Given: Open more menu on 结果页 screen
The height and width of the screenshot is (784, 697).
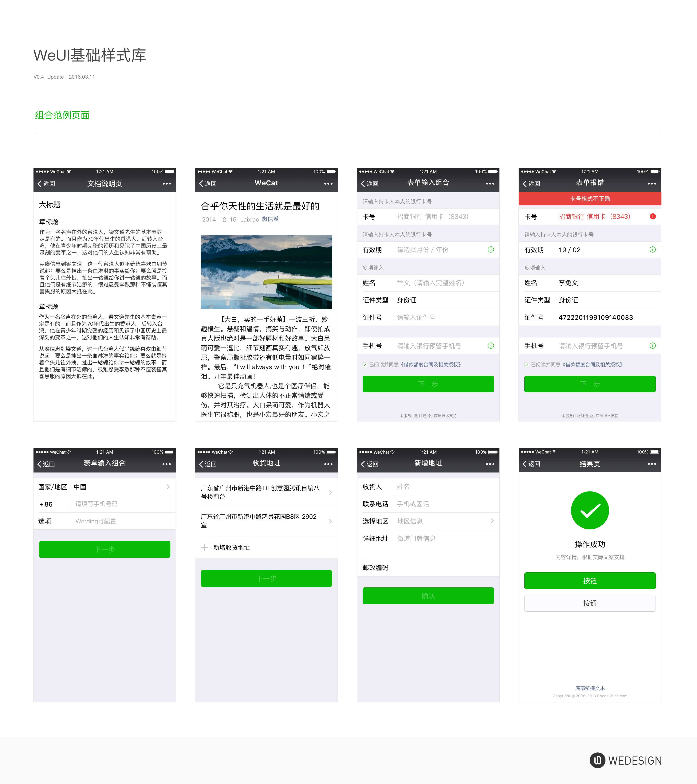Looking at the screenshot, I should [652, 464].
